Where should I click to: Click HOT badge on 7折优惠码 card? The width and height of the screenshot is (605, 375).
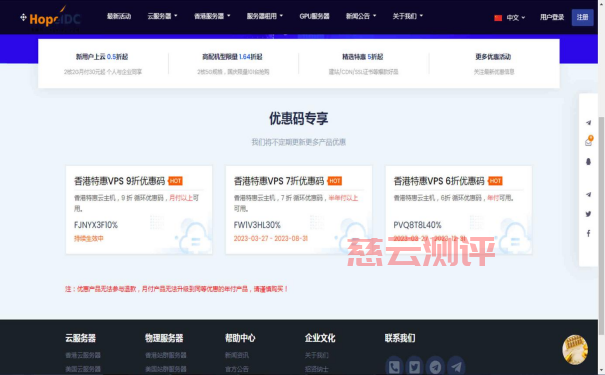point(335,181)
